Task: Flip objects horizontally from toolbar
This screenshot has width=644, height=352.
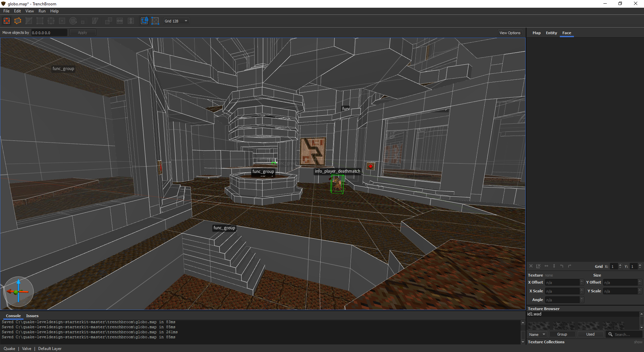Action: (x=120, y=21)
